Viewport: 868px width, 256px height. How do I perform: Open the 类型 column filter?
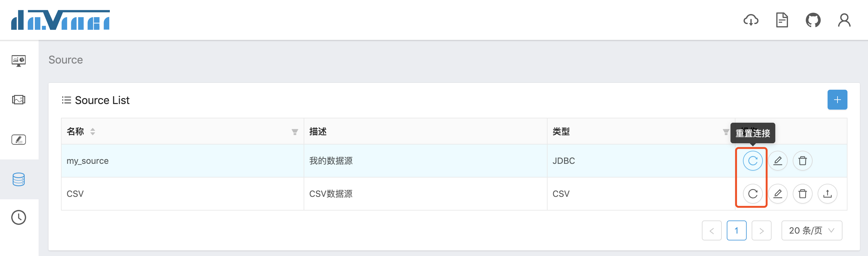(726, 132)
